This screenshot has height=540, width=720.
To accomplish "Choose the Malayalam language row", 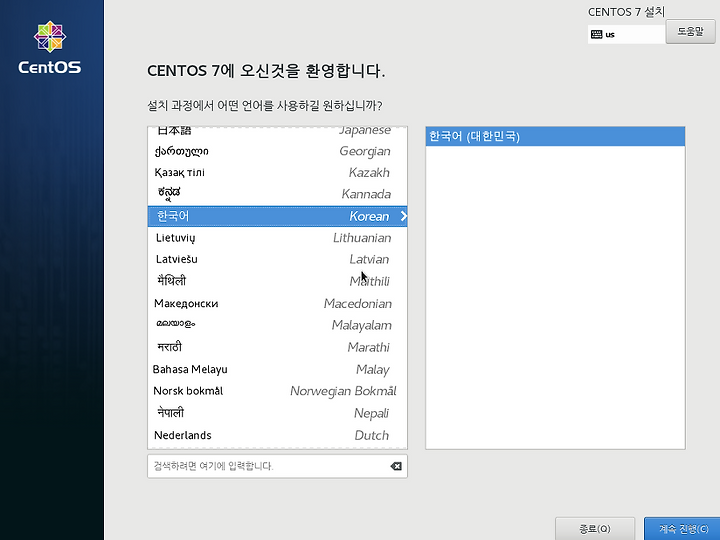I will click(277, 325).
